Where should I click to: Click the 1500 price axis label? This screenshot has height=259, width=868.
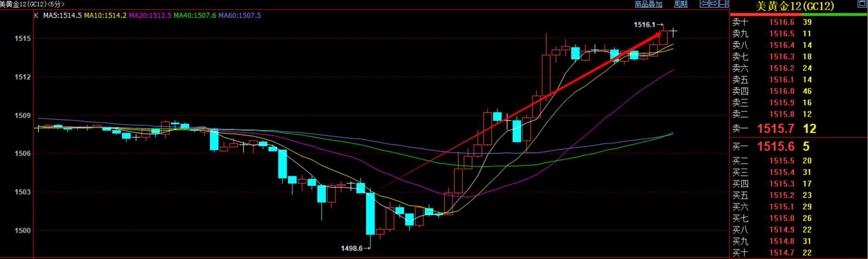click(x=23, y=231)
